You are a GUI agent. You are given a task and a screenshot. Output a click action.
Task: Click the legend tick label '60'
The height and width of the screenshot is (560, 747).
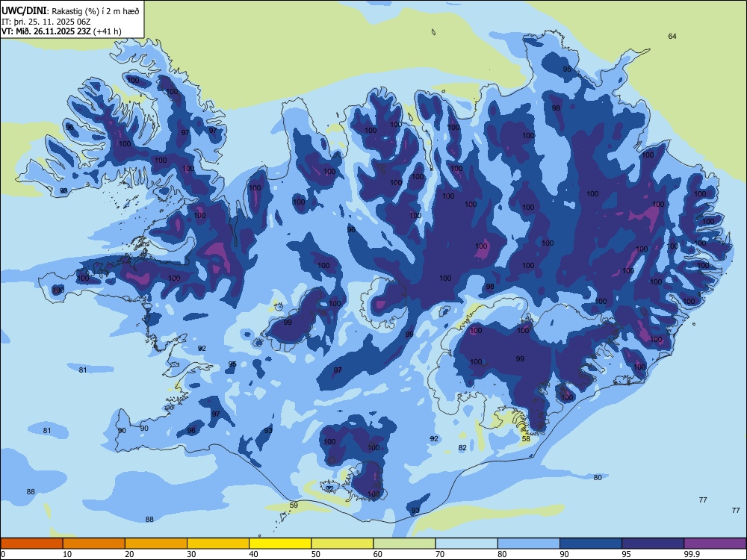coord(378,554)
